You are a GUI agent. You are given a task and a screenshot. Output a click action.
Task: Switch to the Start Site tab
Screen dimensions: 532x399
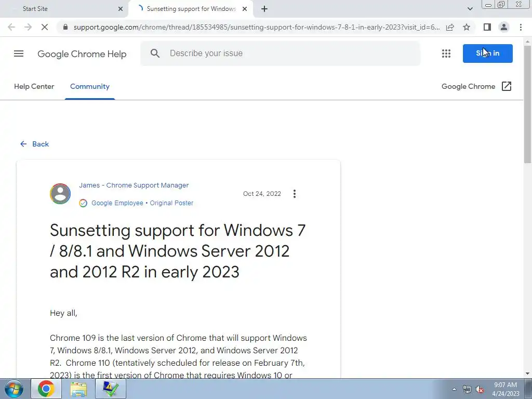(64, 9)
